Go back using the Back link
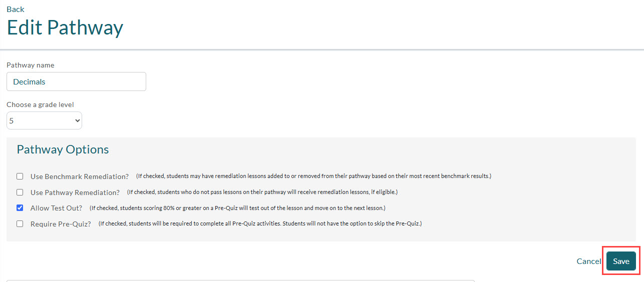This screenshot has height=282, width=644. [x=16, y=9]
